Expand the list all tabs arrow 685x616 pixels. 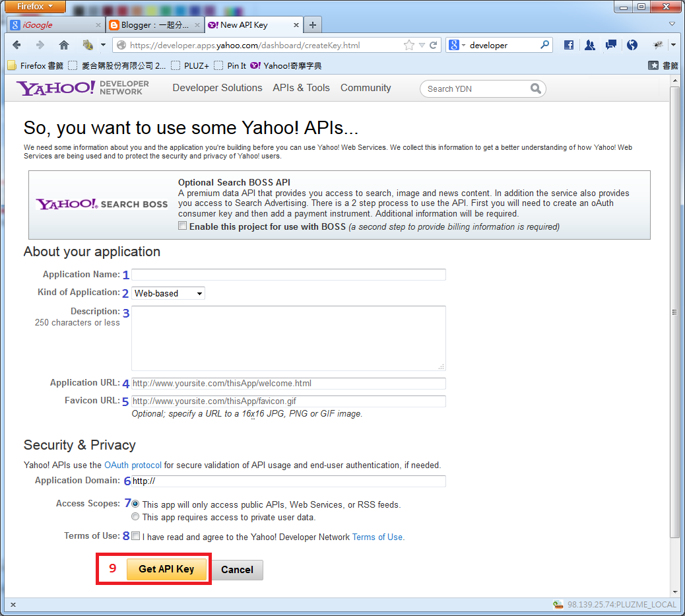tap(672, 24)
